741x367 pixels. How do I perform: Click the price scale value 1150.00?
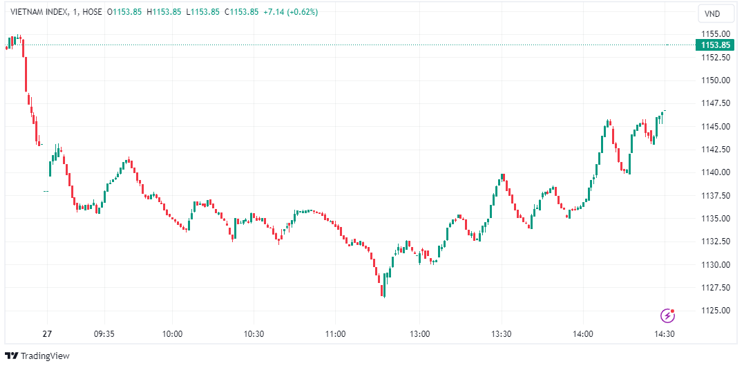click(x=717, y=80)
